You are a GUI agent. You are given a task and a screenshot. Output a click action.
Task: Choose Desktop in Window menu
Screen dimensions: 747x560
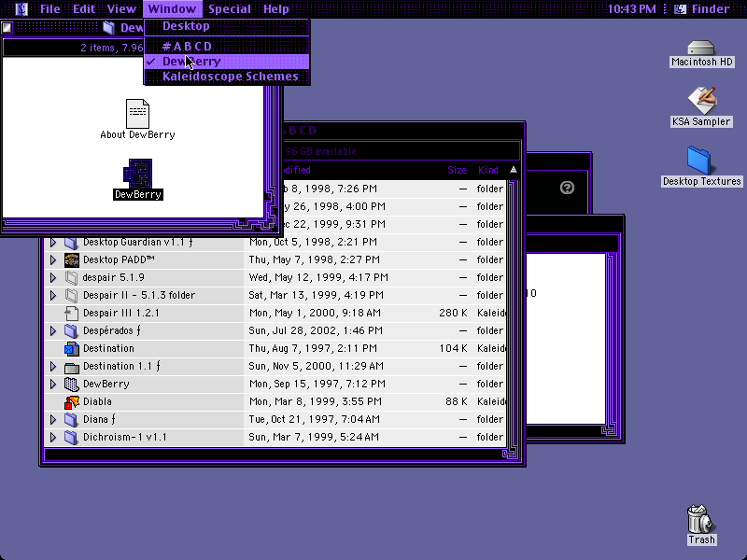coord(227,26)
